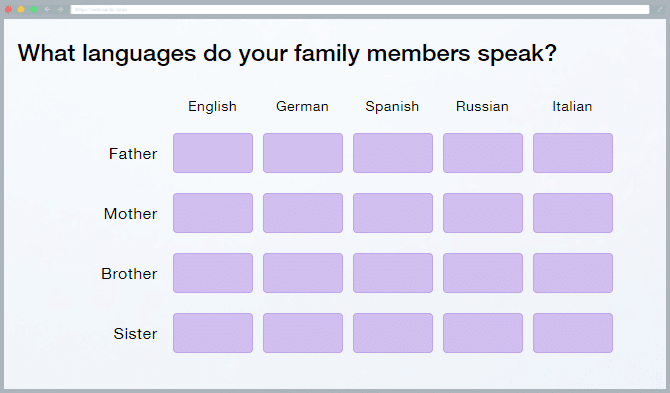Screen dimensions: 670x393
Task: Check the Sister Italian box
Action: pyautogui.click(x=573, y=333)
